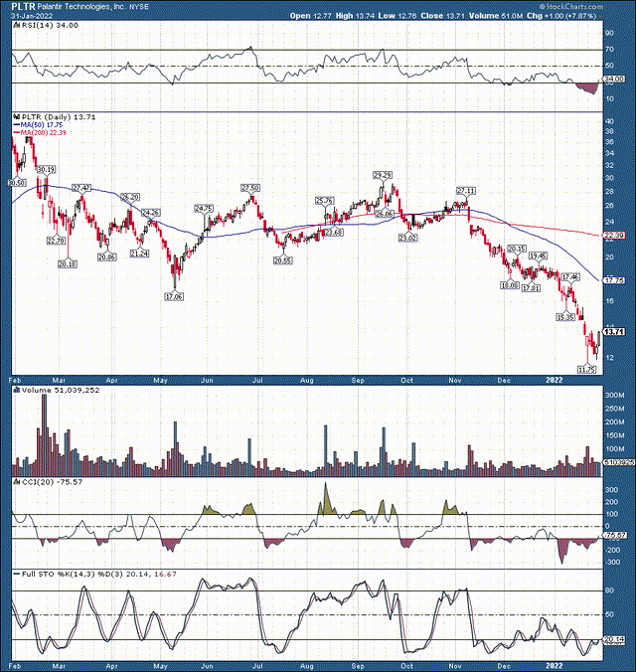The height and width of the screenshot is (672, 636).
Task: Click the MA(50) 17.75 legend text
Action: tap(42, 124)
